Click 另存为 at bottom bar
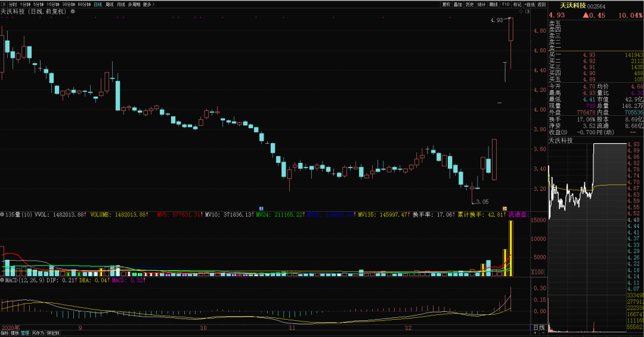The width and height of the screenshot is (644, 337). (x=38, y=333)
